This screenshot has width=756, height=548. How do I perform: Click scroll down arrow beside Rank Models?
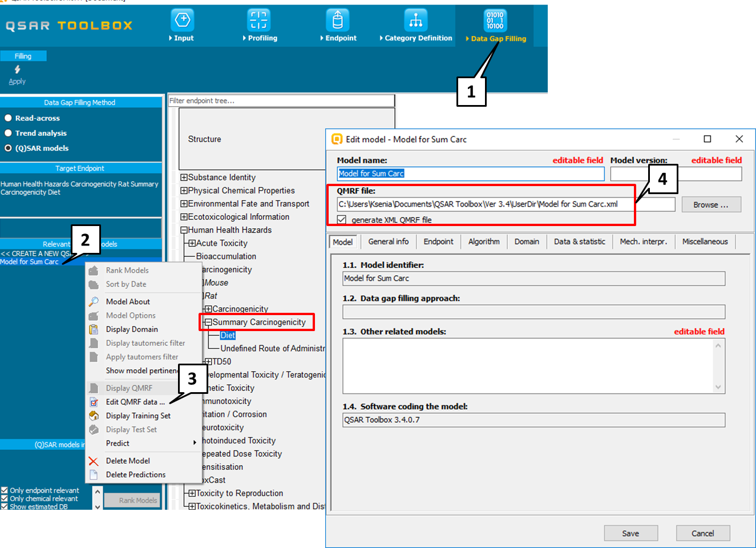(x=98, y=506)
